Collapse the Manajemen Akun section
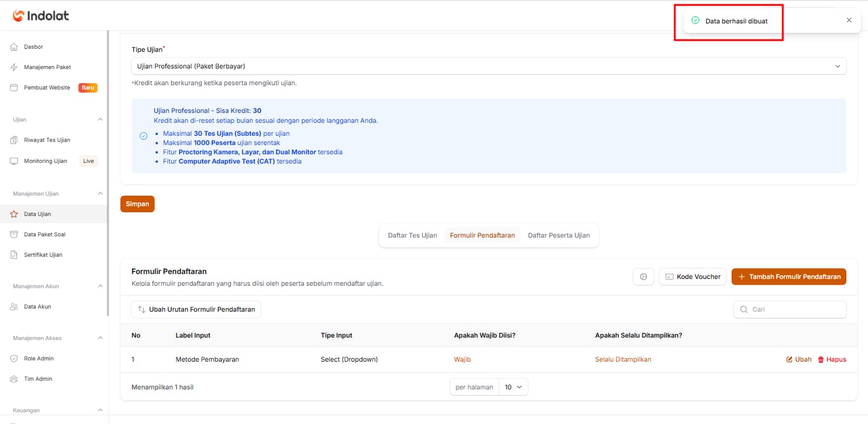Image resolution: width=868 pixels, height=424 pixels. 101,286
